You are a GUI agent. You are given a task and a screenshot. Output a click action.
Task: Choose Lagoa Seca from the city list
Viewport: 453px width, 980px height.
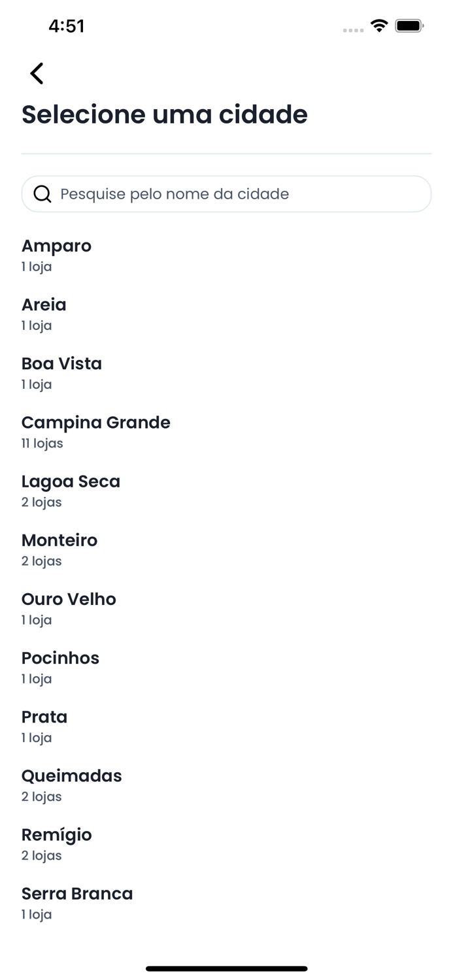71,482
